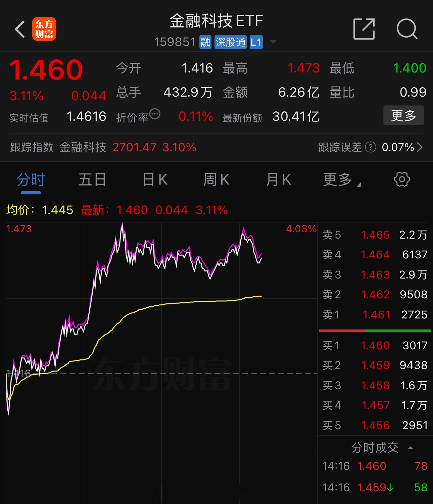
Task: Expand dropdown triangle beside L1
Action: pyautogui.click(x=273, y=42)
